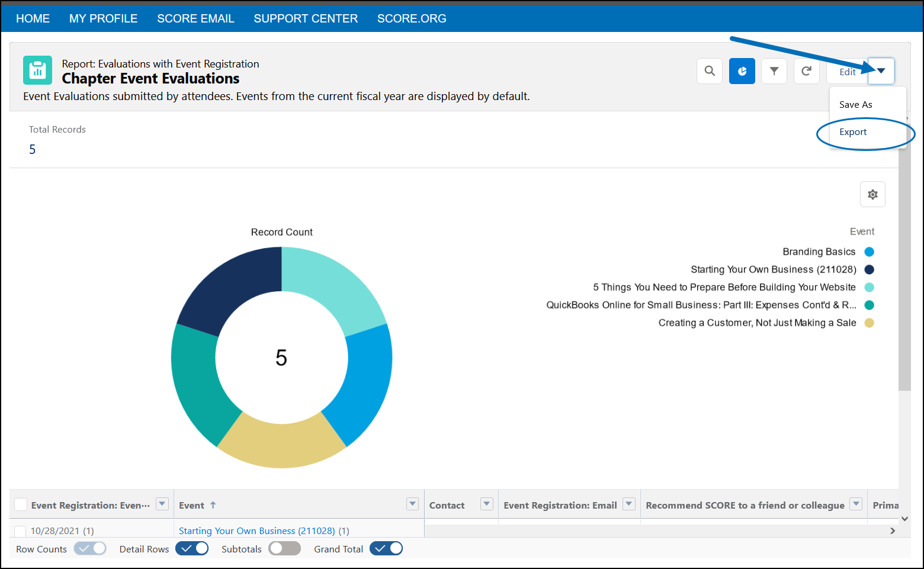The image size is (924, 569).
Task: Choose Save As in the dropdown menu
Action: pyautogui.click(x=855, y=105)
